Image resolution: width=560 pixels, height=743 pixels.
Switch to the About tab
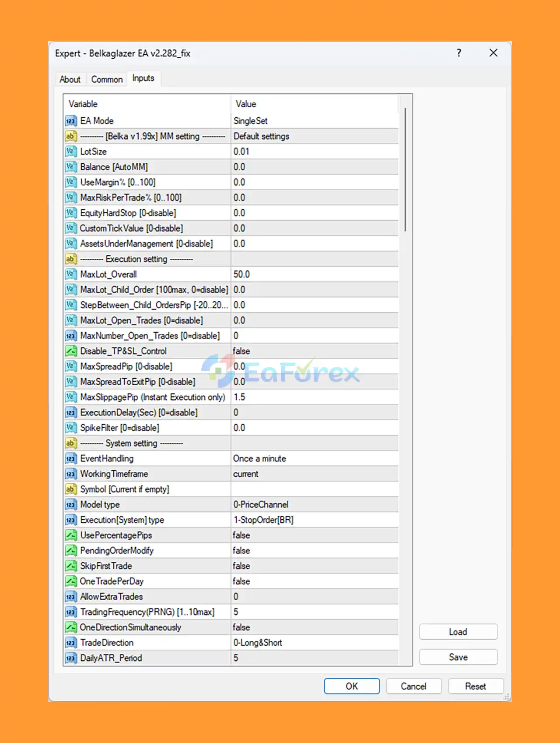pos(70,79)
